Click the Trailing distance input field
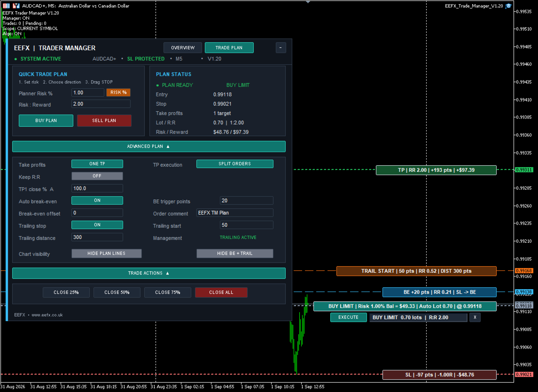This screenshot has height=392, width=538. 97,237
